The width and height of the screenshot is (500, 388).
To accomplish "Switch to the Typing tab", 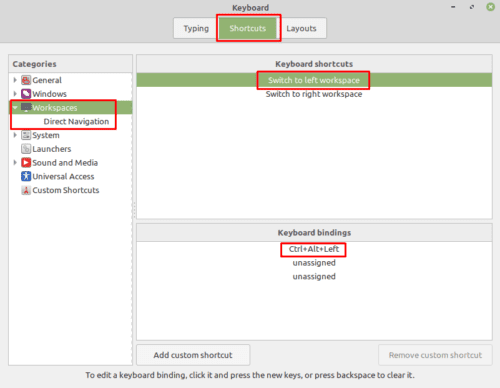I will point(196,28).
